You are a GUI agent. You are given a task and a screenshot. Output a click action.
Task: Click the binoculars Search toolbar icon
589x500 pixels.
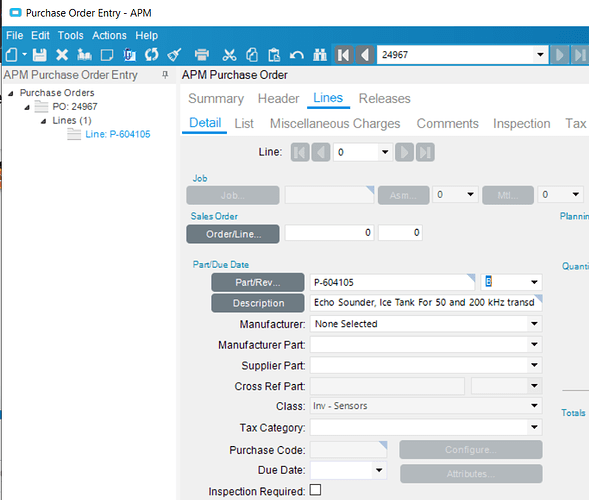[320, 55]
